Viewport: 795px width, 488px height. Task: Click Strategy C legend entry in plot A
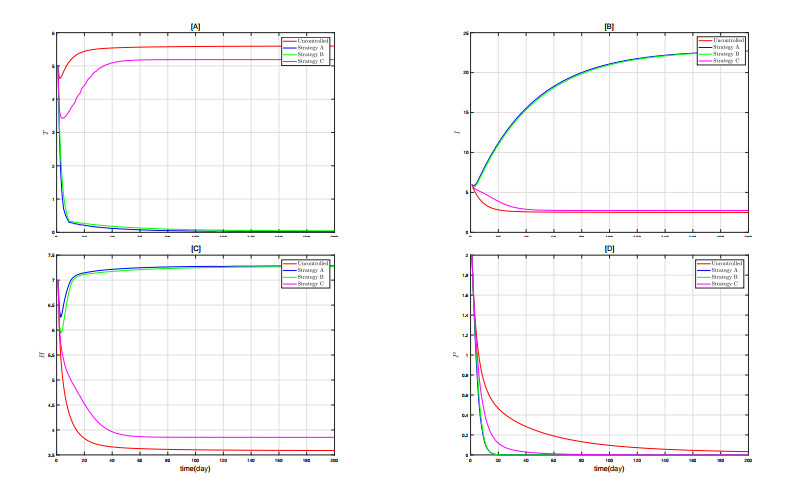311,61
